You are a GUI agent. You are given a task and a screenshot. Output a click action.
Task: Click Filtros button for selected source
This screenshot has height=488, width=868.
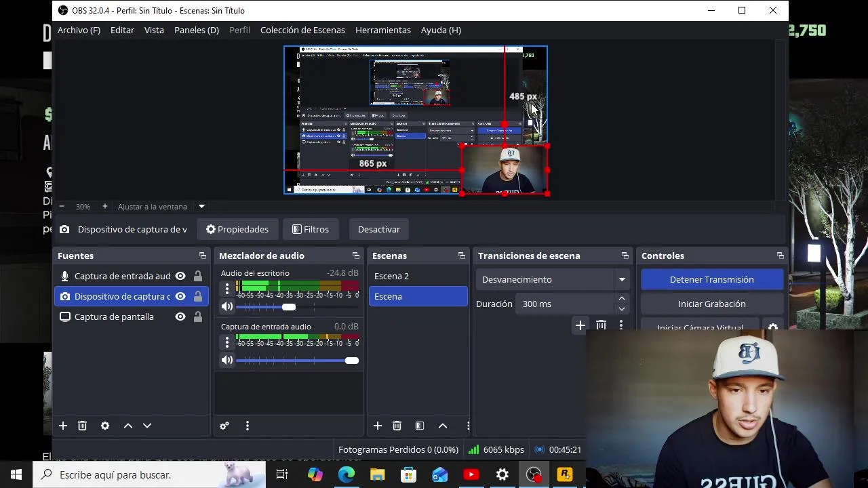[x=311, y=229]
